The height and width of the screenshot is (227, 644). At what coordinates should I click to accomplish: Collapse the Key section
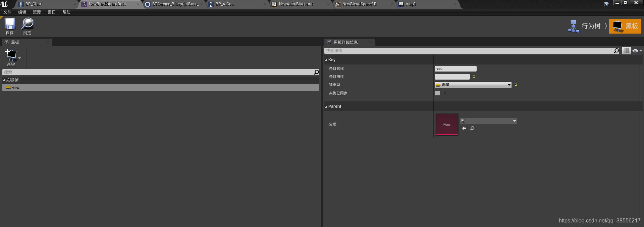[x=326, y=60]
